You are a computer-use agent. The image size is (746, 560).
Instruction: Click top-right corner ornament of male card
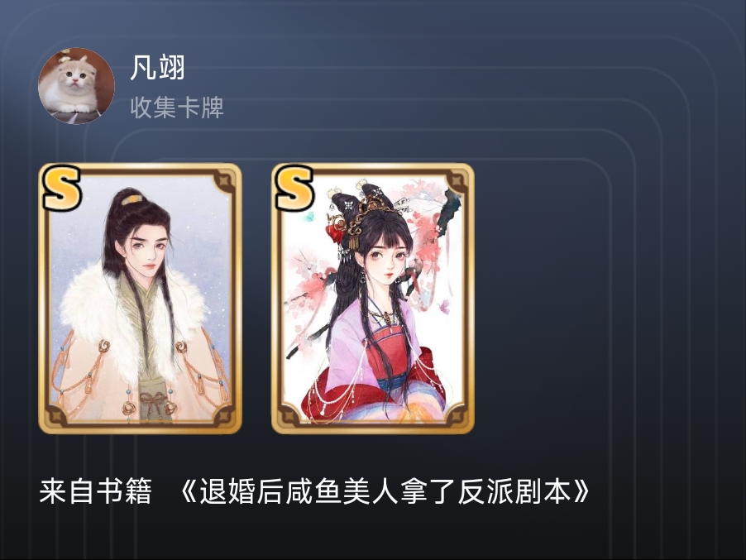pos(225,182)
